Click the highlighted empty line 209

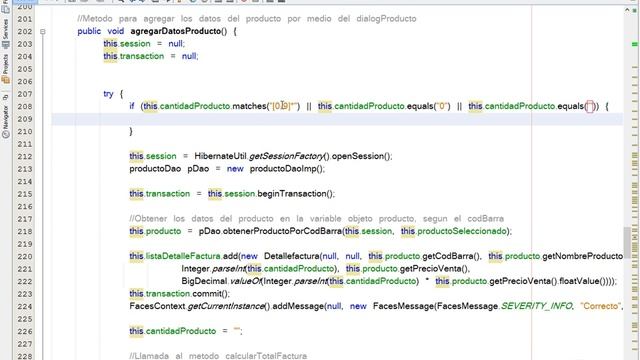point(337,119)
